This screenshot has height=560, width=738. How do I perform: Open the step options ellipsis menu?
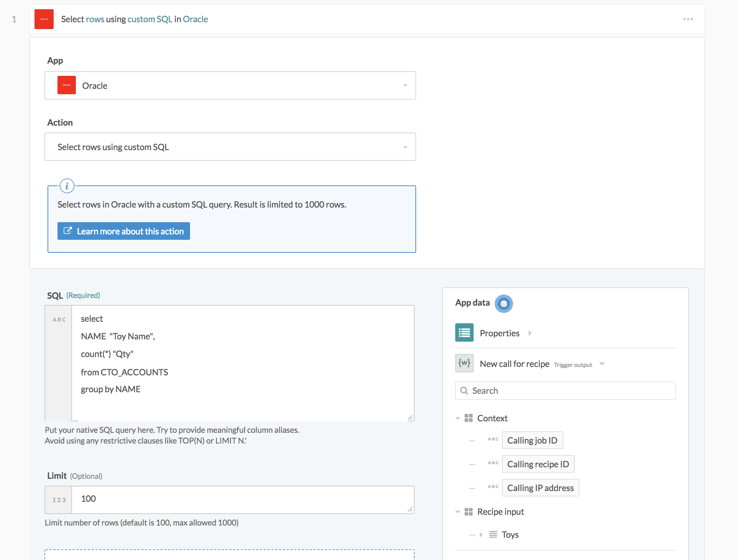click(x=688, y=19)
